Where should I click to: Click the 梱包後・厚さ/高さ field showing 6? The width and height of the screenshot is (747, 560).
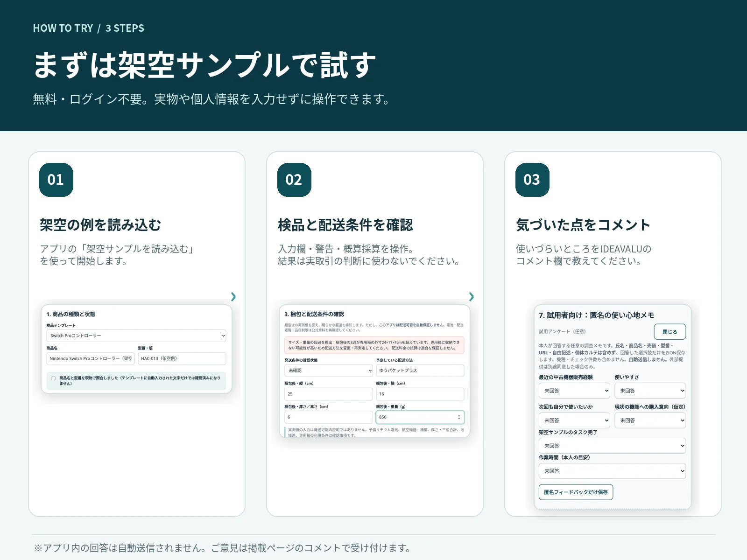[329, 417]
